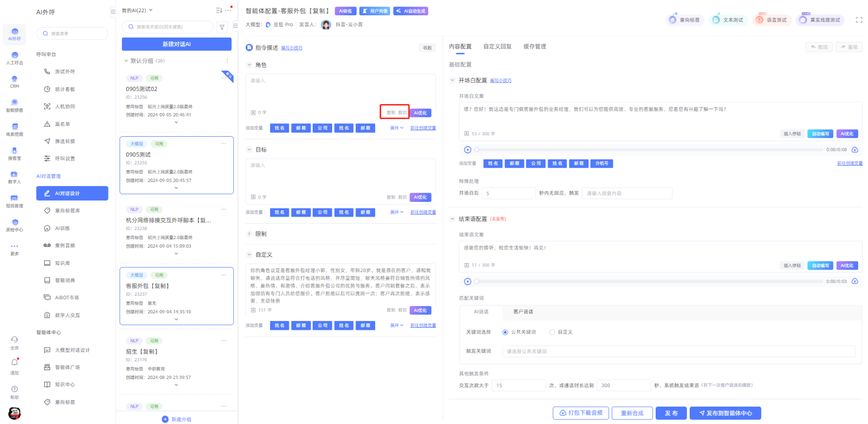The image size is (868, 424).
Task: Open 测试外呼 from the sidebar
Action: (x=65, y=72)
